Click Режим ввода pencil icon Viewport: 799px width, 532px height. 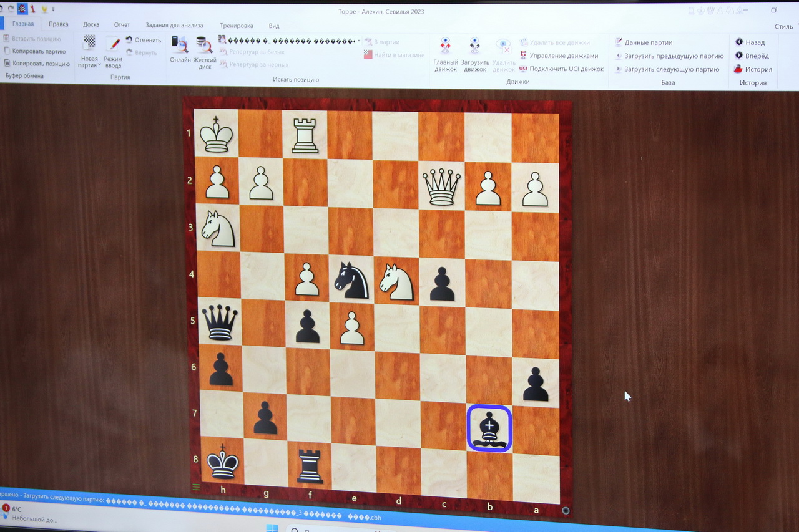tap(113, 45)
